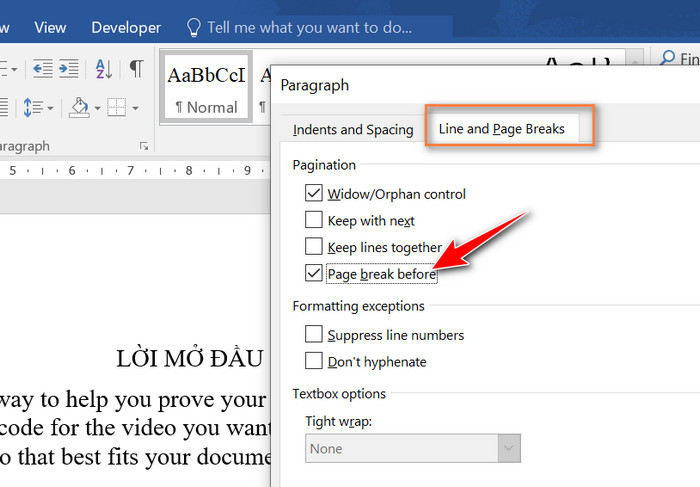Enable the Keep with next checkbox
The height and width of the screenshot is (487, 700).
point(314,220)
